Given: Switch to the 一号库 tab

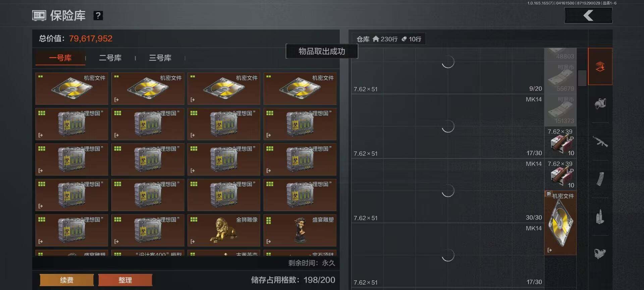Looking at the screenshot, I should pyautogui.click(x=60, y=58).
